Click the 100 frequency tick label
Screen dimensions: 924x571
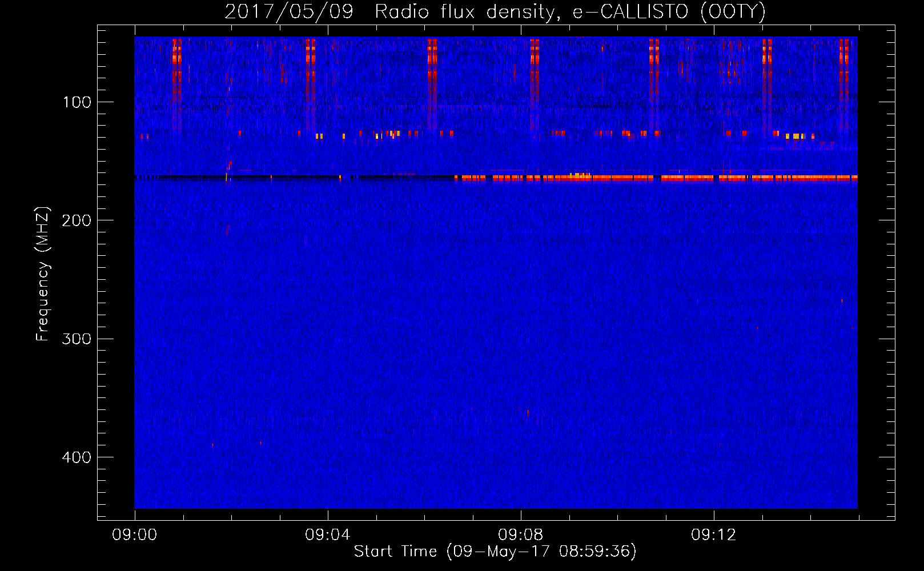[x=77, y=102]
